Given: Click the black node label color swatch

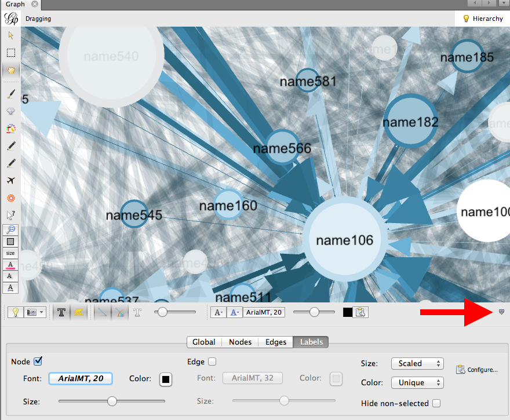Looking at the screenshot, I should (x=166, y=379).
